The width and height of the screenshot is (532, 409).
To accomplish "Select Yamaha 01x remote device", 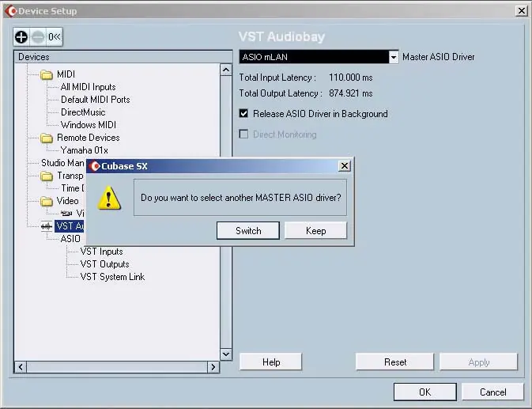I will 84,150.
